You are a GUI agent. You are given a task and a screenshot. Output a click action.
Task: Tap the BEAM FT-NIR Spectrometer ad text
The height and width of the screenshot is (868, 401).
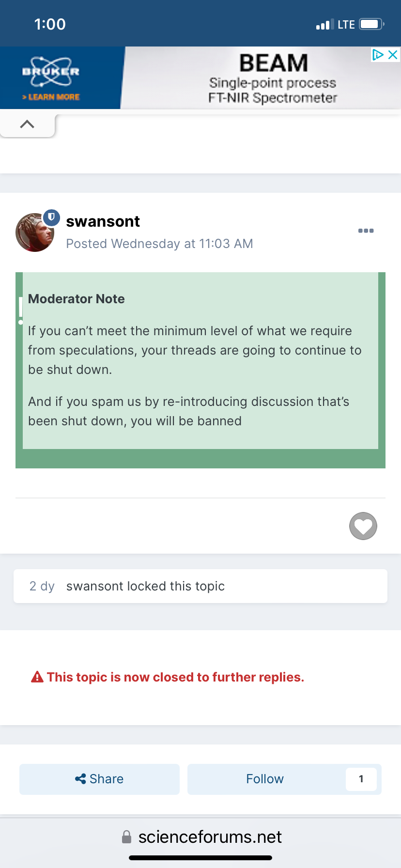(x=273, y=78)
